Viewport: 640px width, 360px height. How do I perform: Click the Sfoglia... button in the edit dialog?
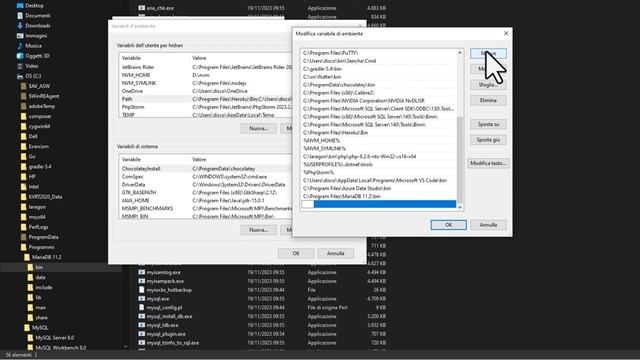488,84
